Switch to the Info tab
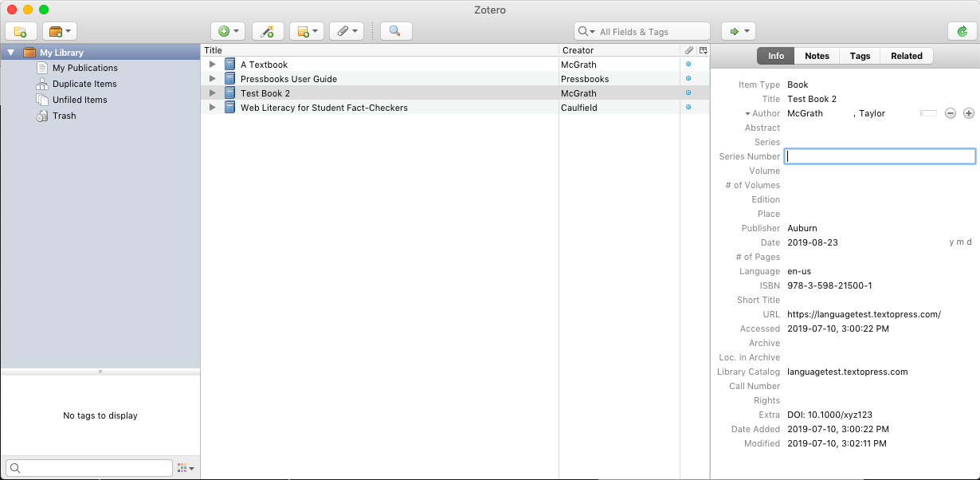Screen dimensions: 980x480 (775, 56)
